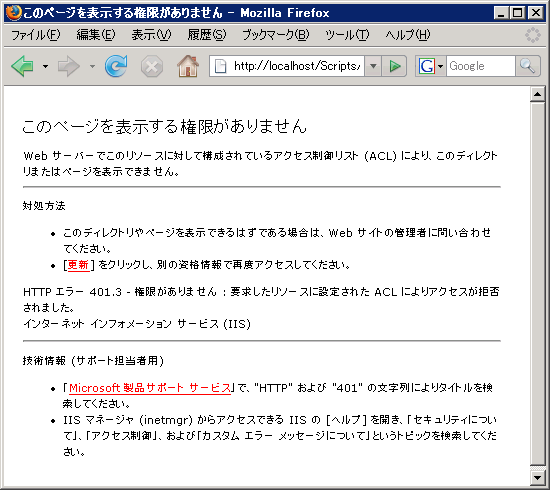Image resolution: width=550 pixels, height=490 pixels.
Task: Go to the Home page icon
Action: click(188, 66)
